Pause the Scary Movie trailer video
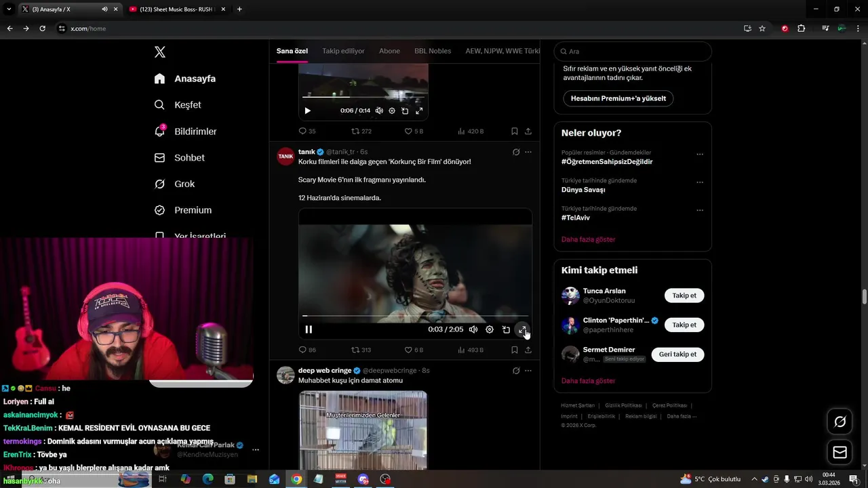868x488 pixels. tap(309, 329)
